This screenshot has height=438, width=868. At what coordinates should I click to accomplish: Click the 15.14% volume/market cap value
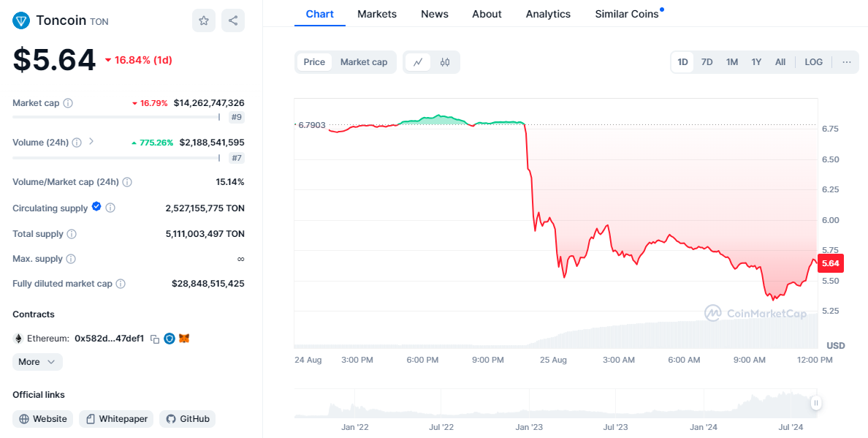(x=230, y=181)
